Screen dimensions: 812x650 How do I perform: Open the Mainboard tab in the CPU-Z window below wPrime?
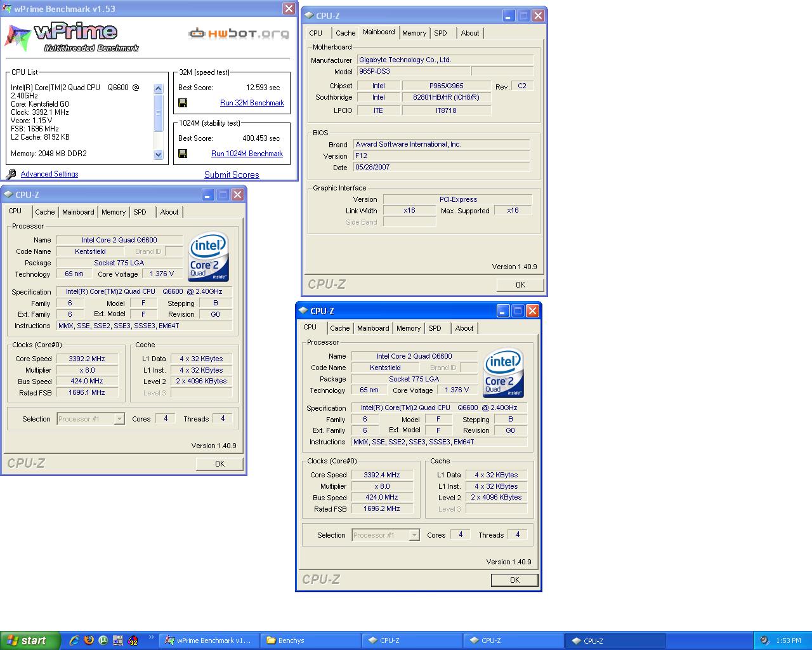coord(78,212)
